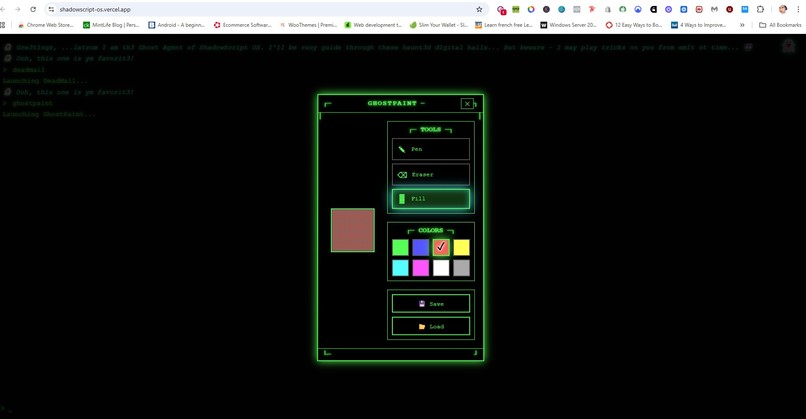Expand the bookmarks overflow chevron
The width and height of the screenshot is (806, 419).
click(742, 25)
